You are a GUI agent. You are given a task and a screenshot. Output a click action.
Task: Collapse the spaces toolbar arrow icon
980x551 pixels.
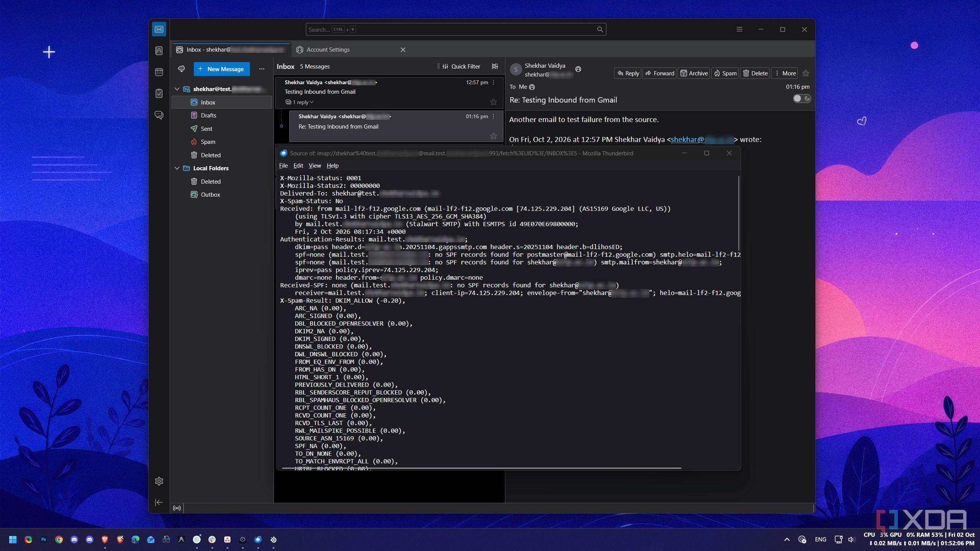[159, 502]
